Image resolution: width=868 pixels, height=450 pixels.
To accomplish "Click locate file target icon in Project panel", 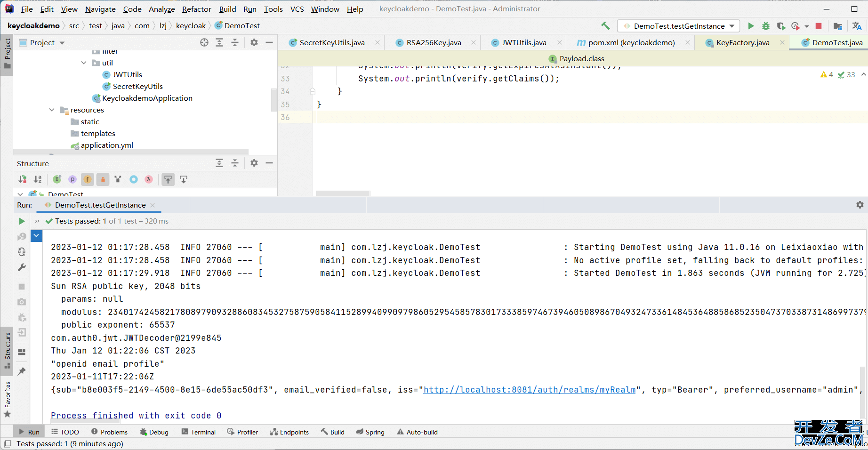I will tap(204, 42).
